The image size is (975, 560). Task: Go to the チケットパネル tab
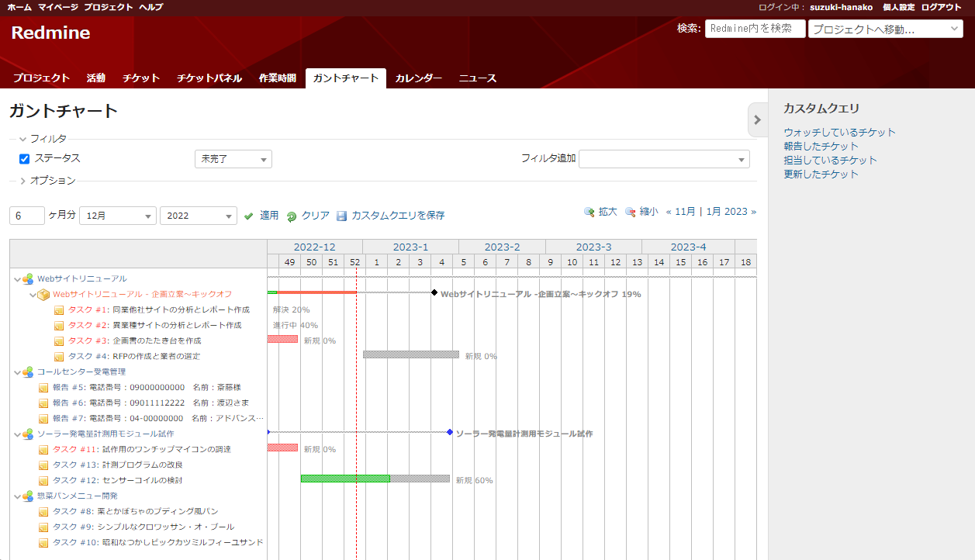tap(209, 78)
